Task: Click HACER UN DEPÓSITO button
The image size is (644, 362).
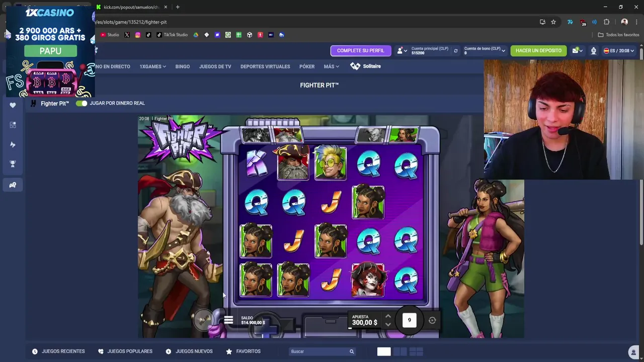Action: pyautogui.click(x=538, y=51)
